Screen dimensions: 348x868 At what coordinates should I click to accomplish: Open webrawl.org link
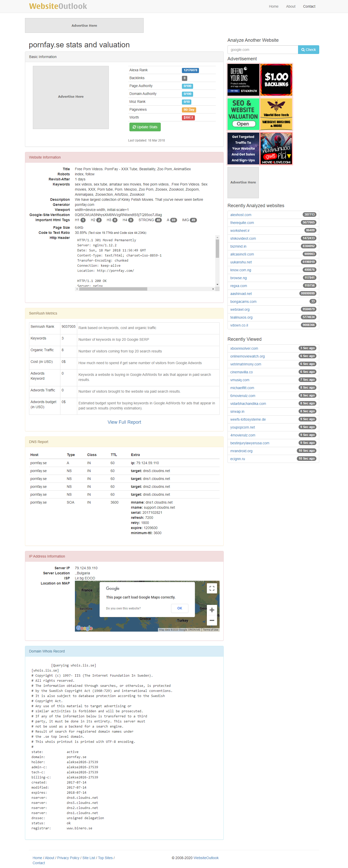[240, 310]
